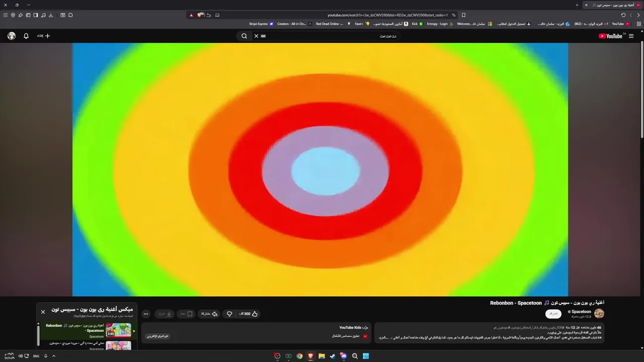Image resolution: width=644 pixels, height=362 pixels.
Task: Click the VPN shield icon in browser toolbar
Action: [13, 15]
